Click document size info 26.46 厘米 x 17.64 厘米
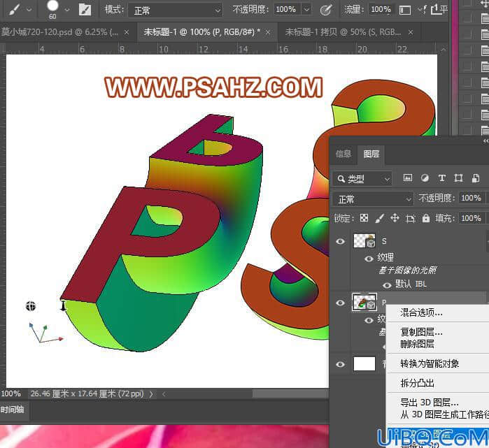Viewport: 489px width, 448px height. pyautogui.click(x=87, y=393)
